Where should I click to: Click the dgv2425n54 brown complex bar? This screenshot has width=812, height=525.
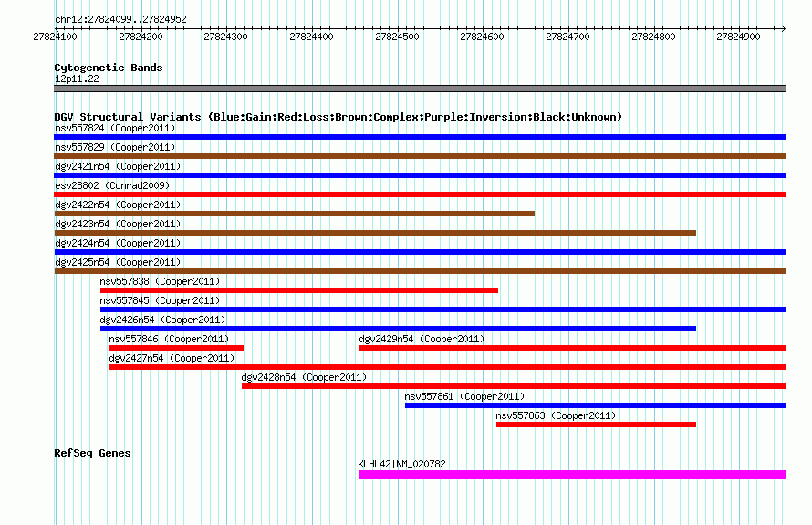pos(420,271)
